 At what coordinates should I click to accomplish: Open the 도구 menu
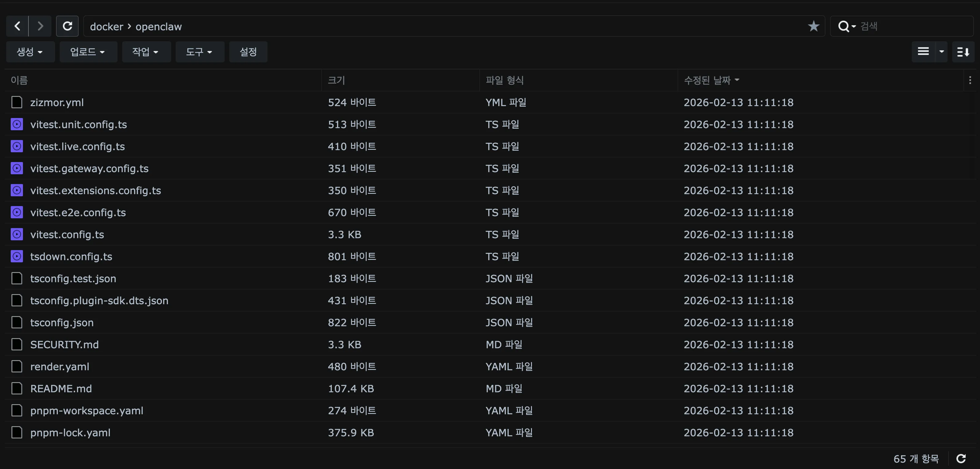[200, 52]
